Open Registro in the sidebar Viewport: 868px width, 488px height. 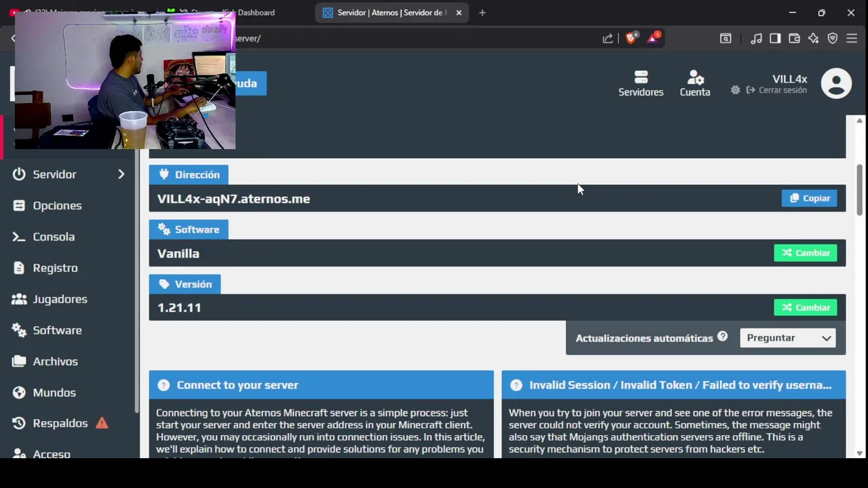tap(55, 268)
